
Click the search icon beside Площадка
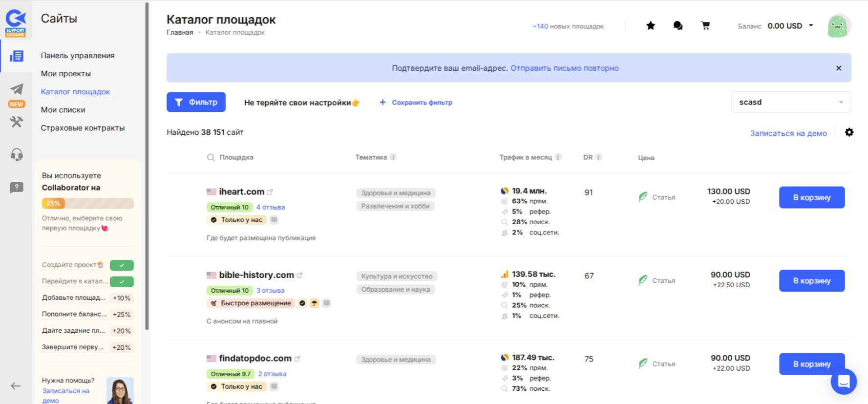tap(211, 157)
